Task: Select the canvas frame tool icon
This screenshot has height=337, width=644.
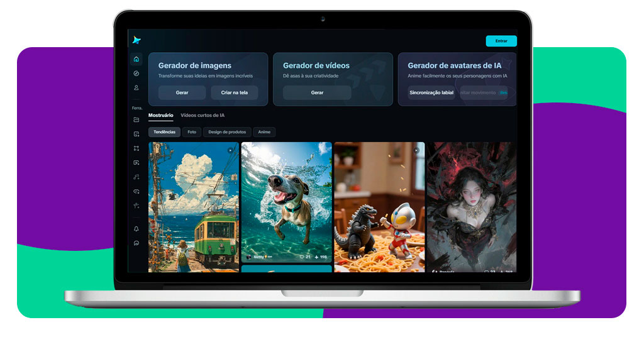Action: point(136,148)
